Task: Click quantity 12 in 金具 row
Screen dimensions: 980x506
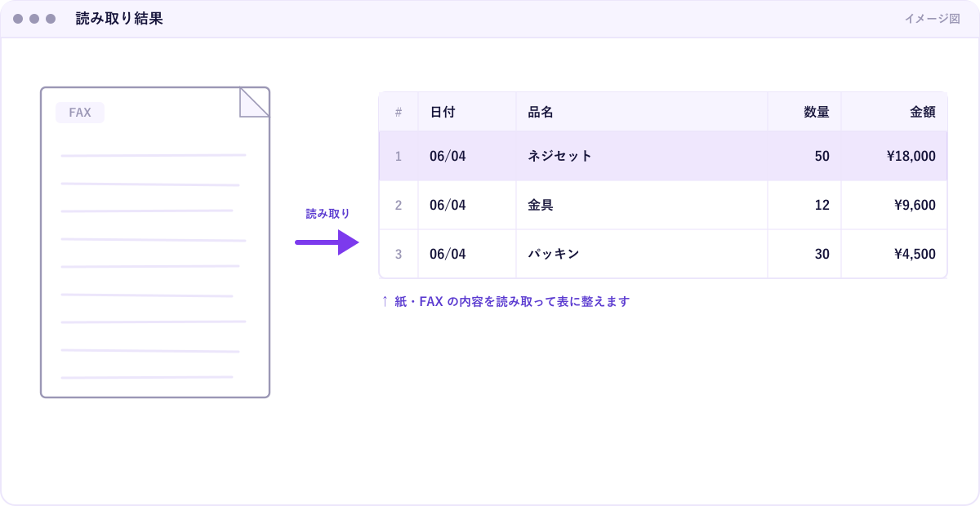Action: (804, 205)
